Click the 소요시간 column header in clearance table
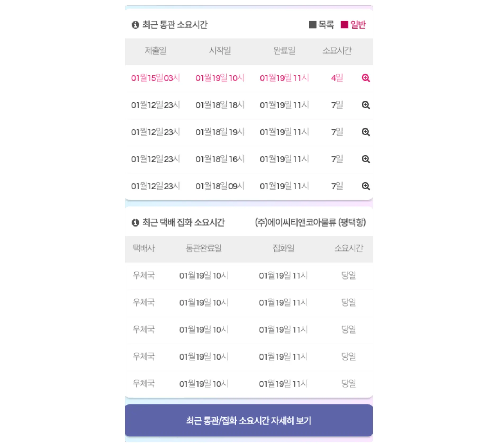This screenshot has height=448, width=491. point(337,51)
